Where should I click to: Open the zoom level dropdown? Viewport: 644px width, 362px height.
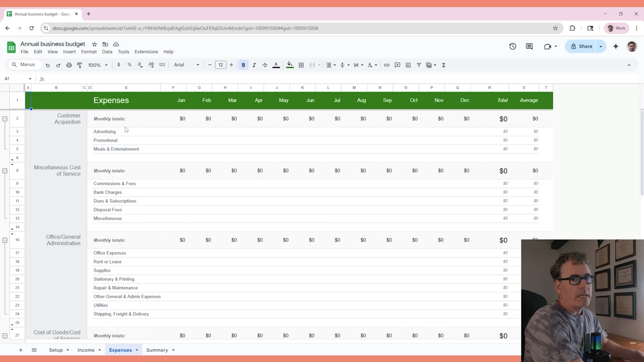[97, 65]
